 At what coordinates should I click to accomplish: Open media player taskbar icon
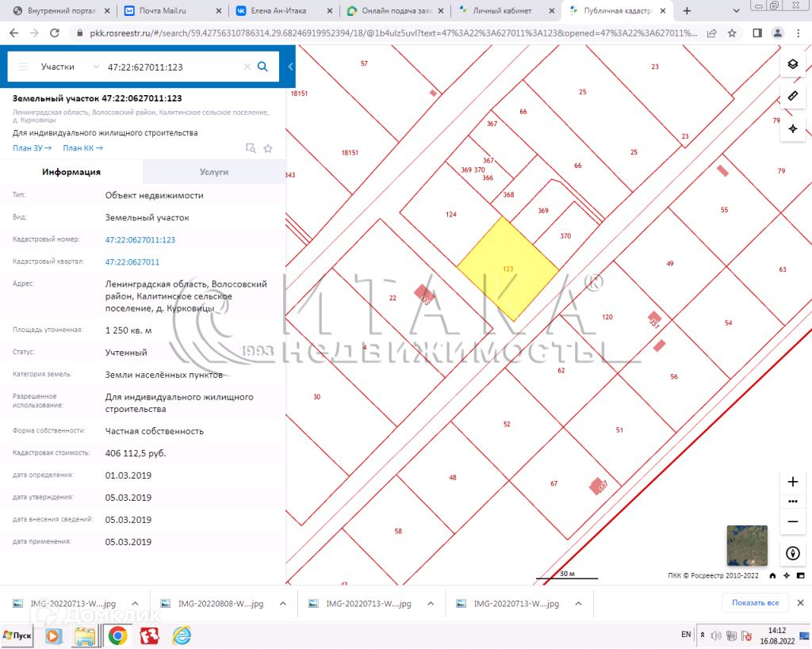tap(53, 636)
